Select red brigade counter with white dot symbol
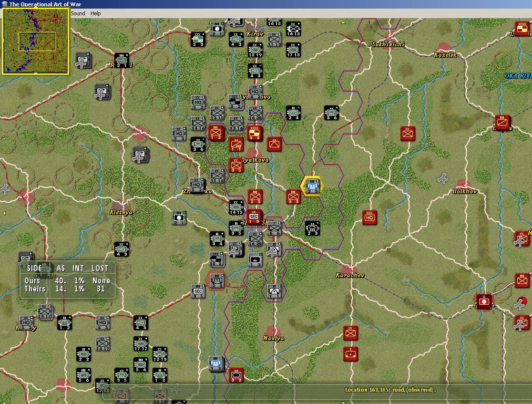 484,301
